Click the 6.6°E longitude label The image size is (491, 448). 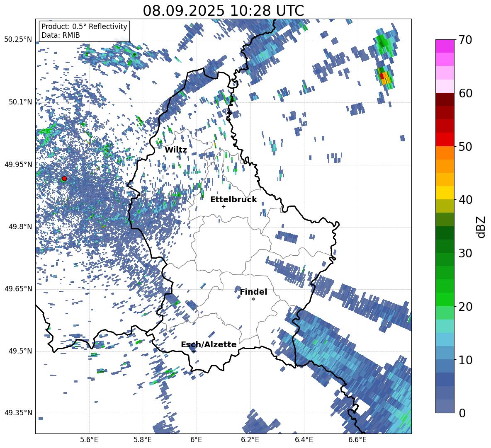pyautogui.click(x=357, y=440)
